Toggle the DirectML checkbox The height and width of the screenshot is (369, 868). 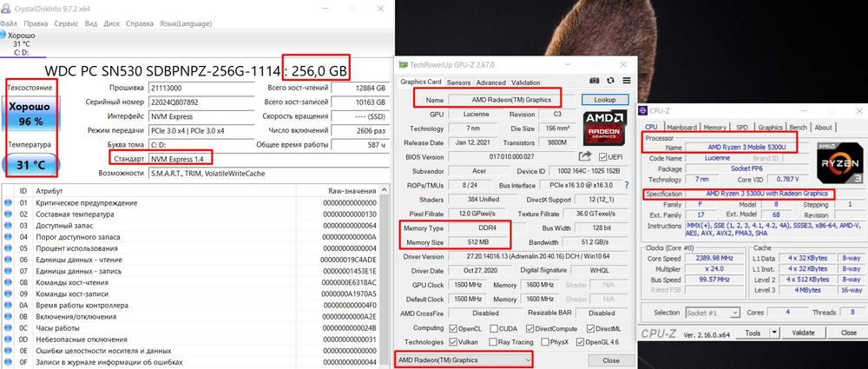[x=590, y=328]
